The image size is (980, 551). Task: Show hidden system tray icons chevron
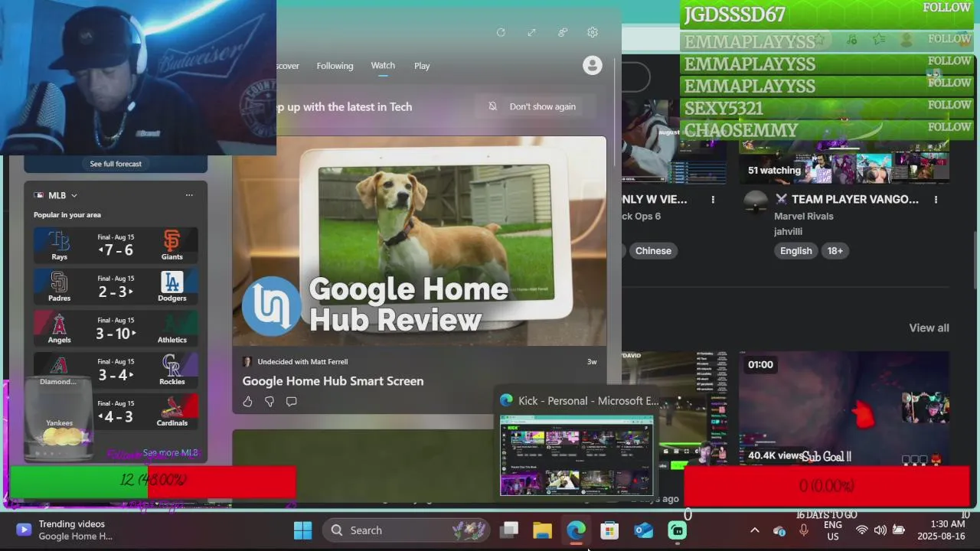(x=754, y=530)
